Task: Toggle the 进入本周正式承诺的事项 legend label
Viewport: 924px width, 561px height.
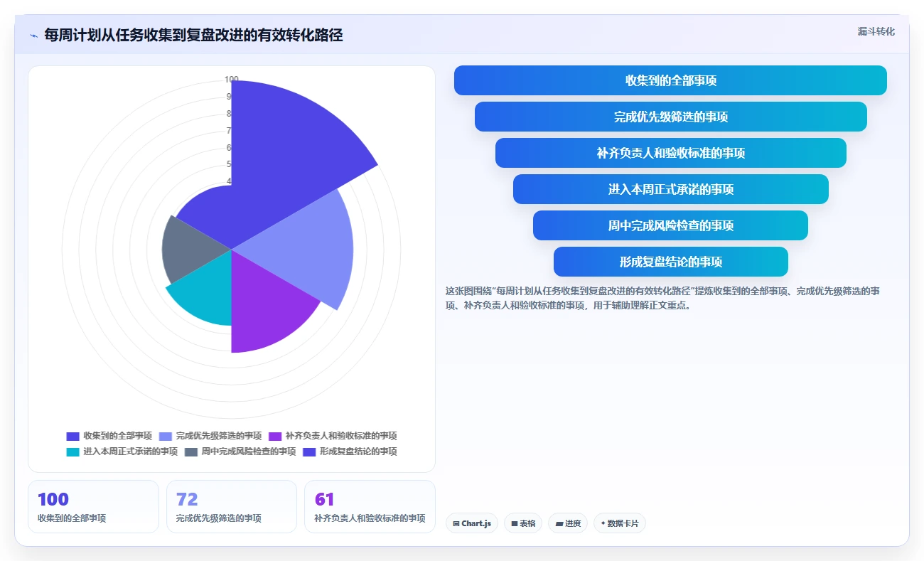Action: (130, 452)
